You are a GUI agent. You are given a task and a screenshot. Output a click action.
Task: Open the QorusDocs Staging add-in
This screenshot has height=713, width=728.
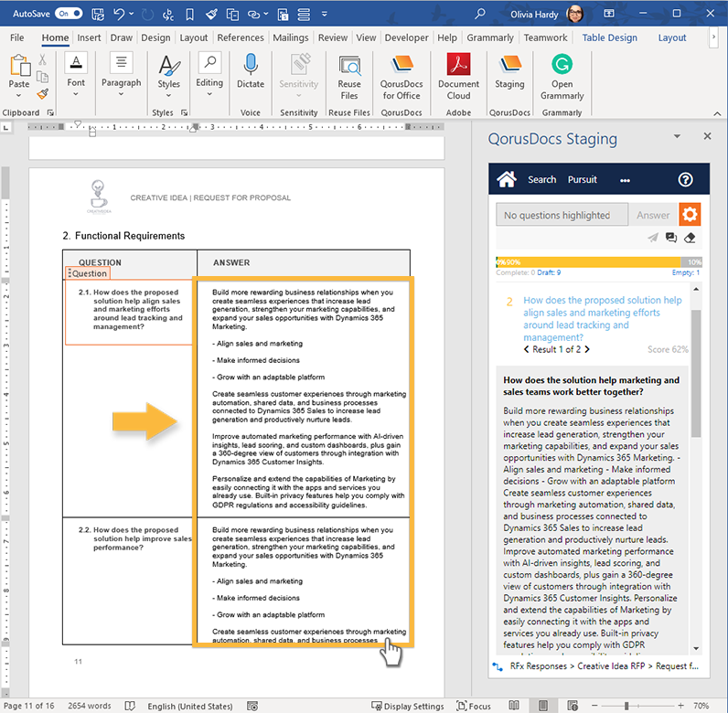pyautogui.click(x=509, y=71)
